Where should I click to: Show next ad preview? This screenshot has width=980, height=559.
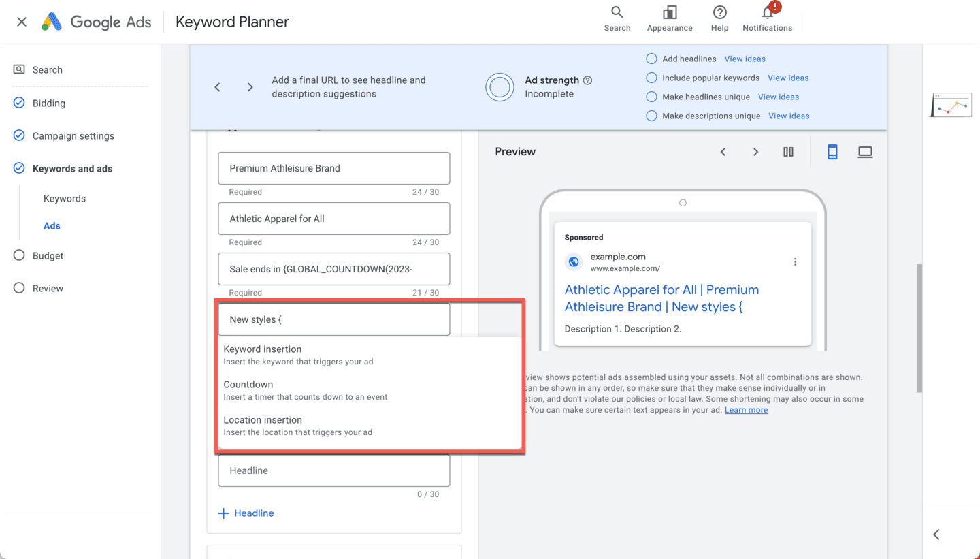[755, 152]
